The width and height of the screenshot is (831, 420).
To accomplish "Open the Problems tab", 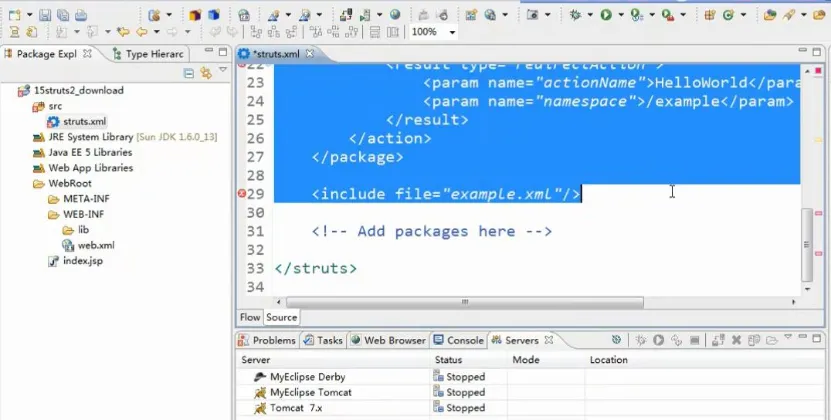I will pos(267,340).
